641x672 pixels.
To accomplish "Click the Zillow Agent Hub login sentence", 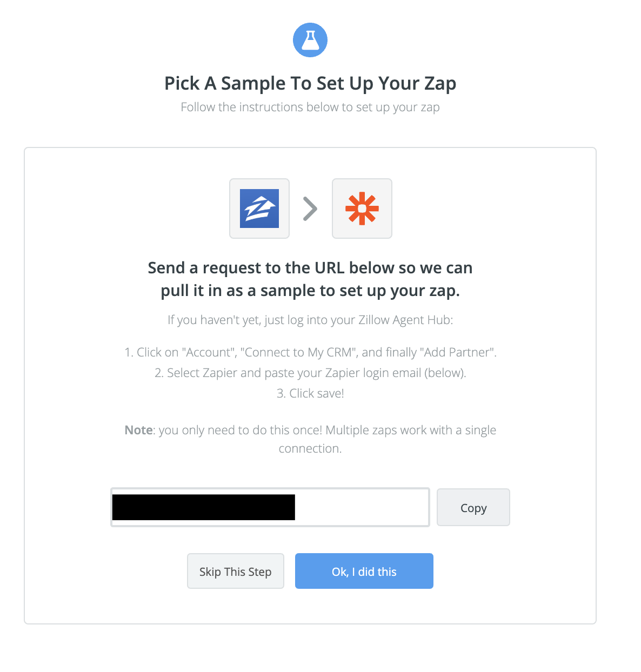I will (310, 320).
